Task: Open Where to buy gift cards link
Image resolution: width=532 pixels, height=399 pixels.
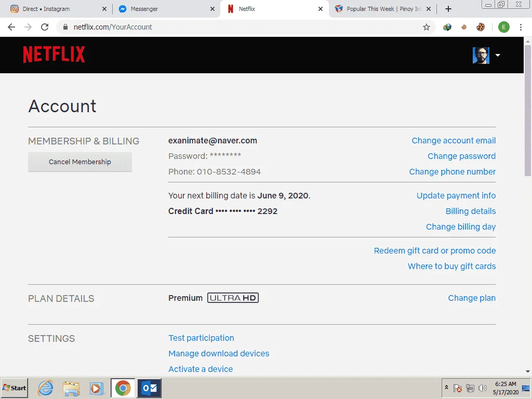Action: (451, 266)
